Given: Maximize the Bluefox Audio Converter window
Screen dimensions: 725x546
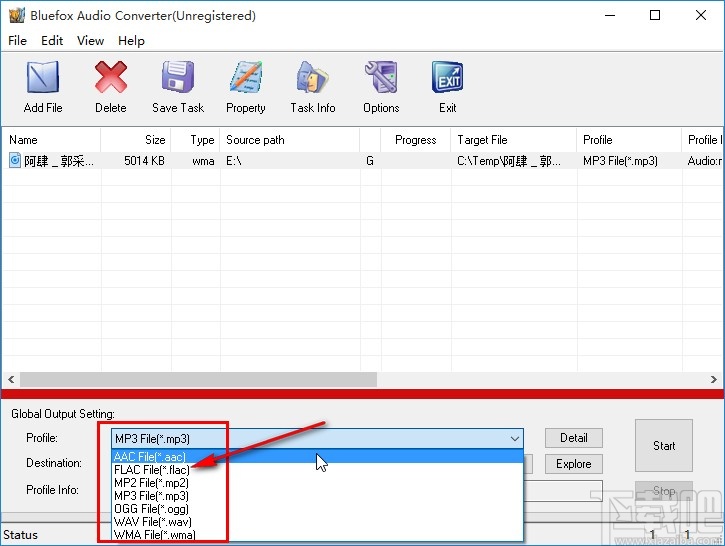Looking at the screenshot, I should (x=655, y=15).
